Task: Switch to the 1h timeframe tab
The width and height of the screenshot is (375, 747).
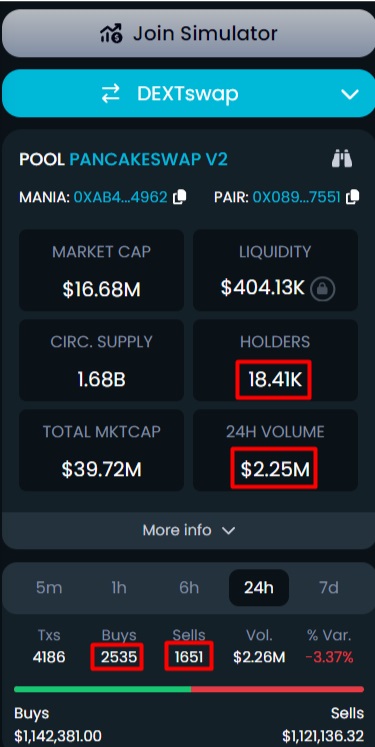Action: (x=119, y=587)
